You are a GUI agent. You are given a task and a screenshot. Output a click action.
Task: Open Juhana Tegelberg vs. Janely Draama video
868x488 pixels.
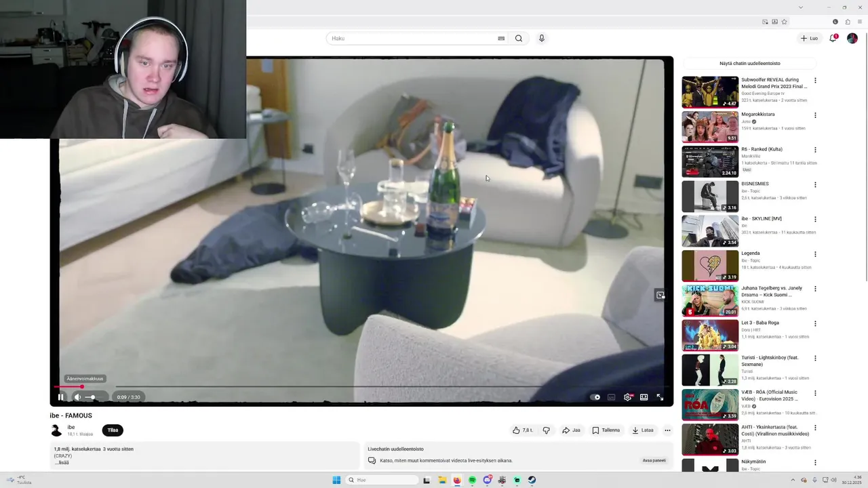click(x=772, y=291)
